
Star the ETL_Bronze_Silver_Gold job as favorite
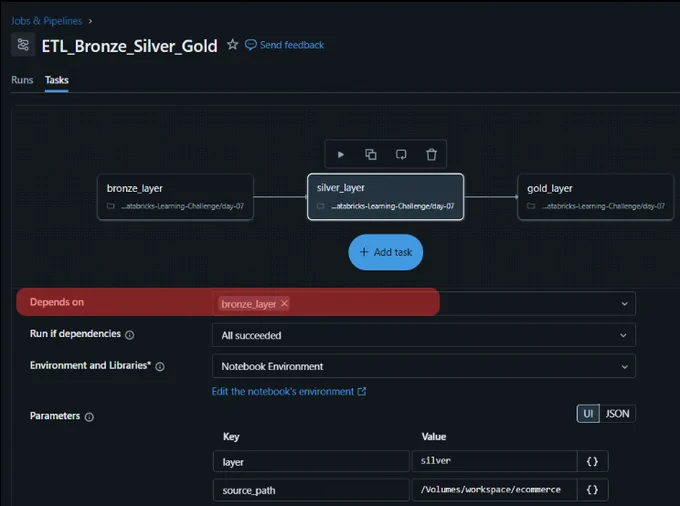[232, 44]
